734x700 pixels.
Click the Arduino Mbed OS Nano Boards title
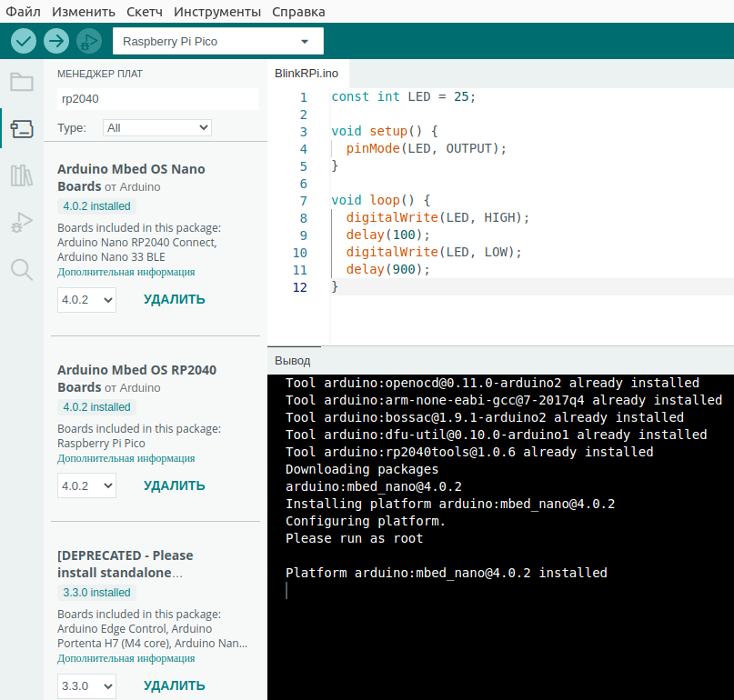[131, 177]
